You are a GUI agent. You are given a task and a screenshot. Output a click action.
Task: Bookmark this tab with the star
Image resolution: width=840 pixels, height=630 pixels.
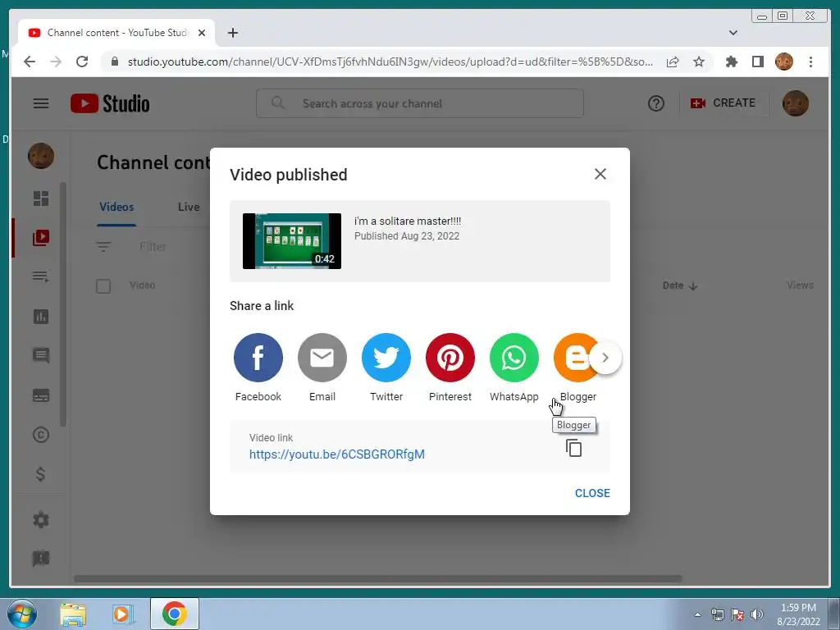click(x=699, y=62)
